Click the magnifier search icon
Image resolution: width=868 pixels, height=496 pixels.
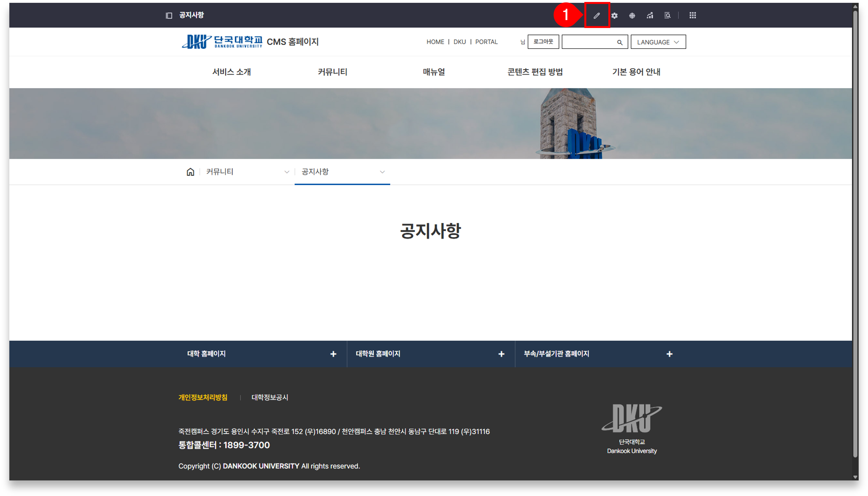pyautogui.click(x=620, y=42)
